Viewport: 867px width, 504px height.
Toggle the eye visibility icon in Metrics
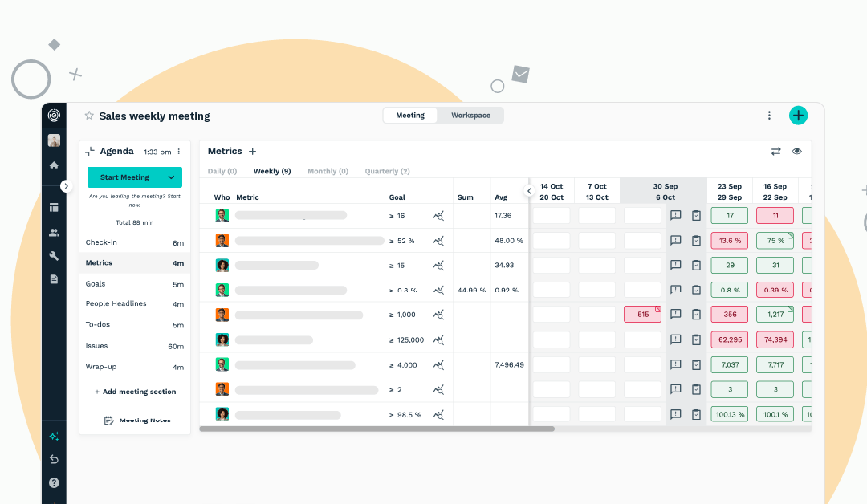(x=797, y=151)
